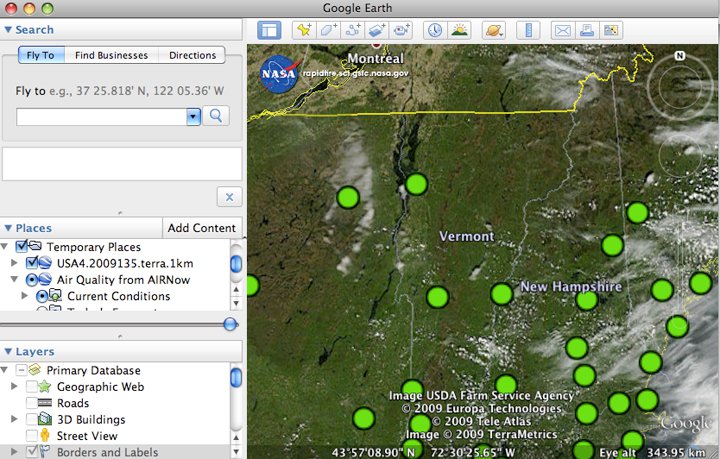Collapse Air Quality from AIRNow node
Image resolution: width=720 pixels, height=459 pixels.
(14, 280)
